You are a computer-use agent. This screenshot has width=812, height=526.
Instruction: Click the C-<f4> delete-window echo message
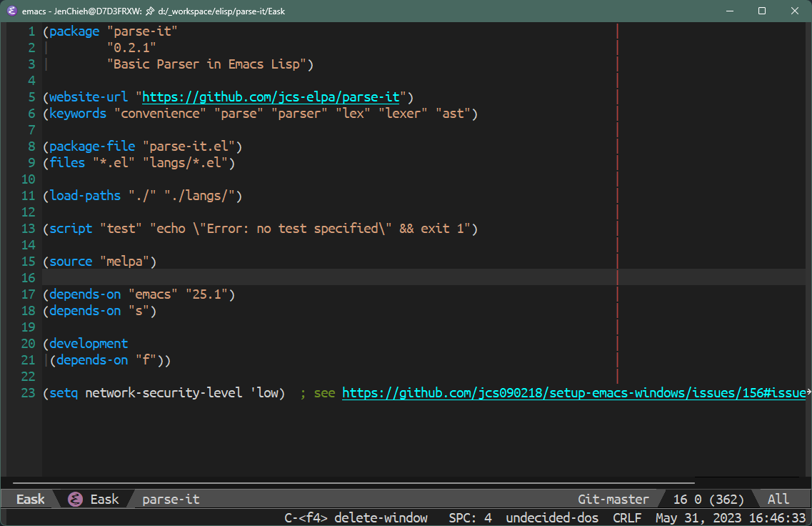(356, 517)
